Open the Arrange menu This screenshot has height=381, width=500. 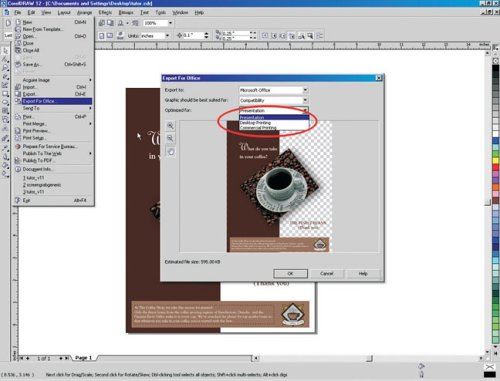(x=84, y=12)
